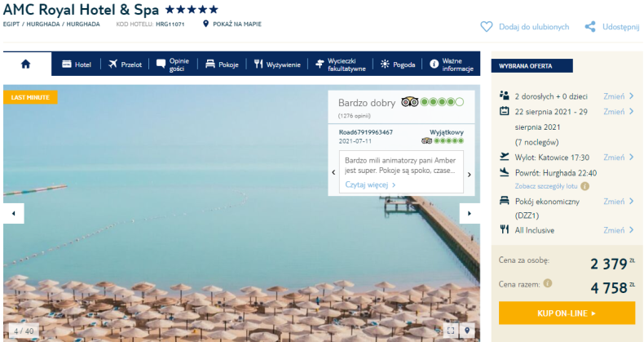Open the Pogoda tab

[x=398, y=64]
